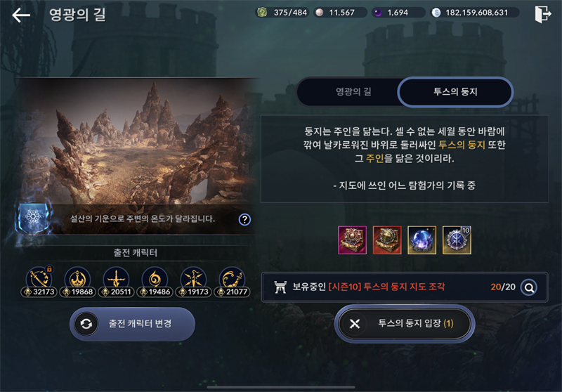Select the pink treasure chest reward
The height and width of the screenshot is (392, 562).
(353, 240)
